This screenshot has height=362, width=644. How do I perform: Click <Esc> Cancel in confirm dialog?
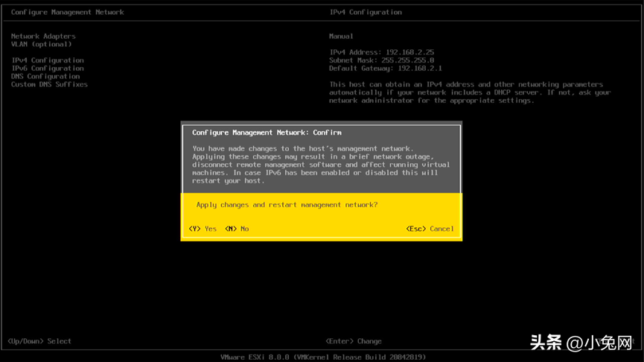point(430,229)
